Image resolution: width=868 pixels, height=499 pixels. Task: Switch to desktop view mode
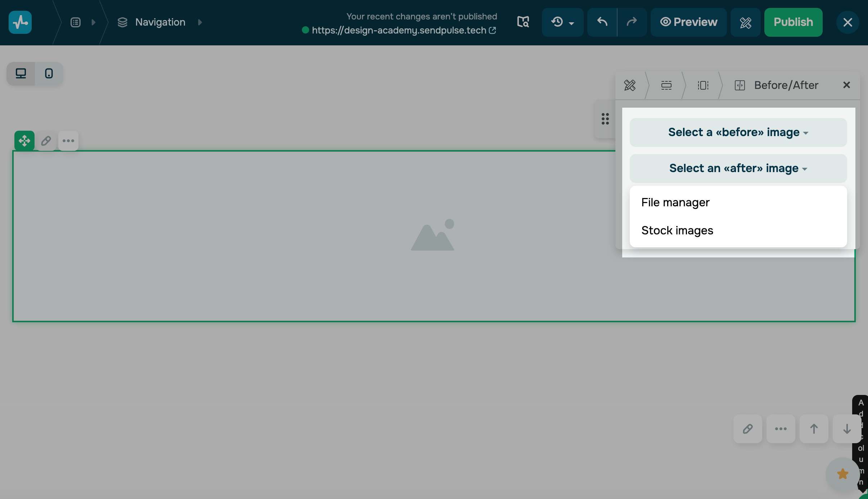click(21, 73)
